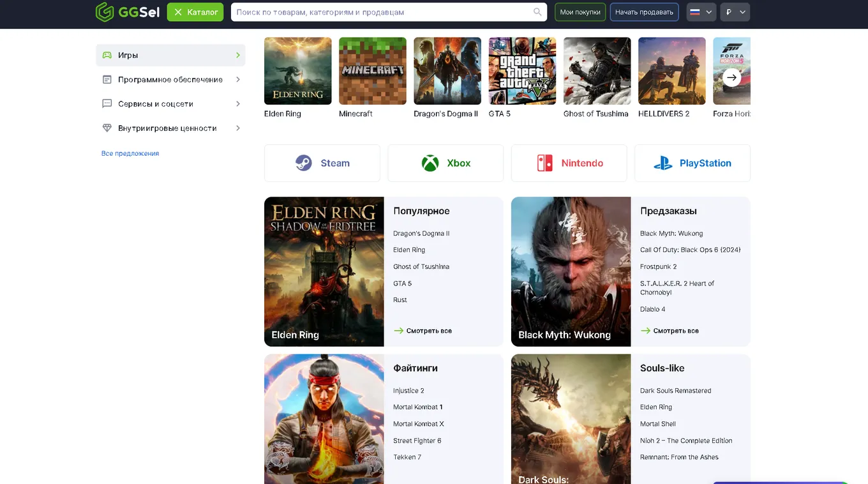Select Игры in the catalog sidebar
This screenshot has width=868, height=484.
tap(170, 56)
